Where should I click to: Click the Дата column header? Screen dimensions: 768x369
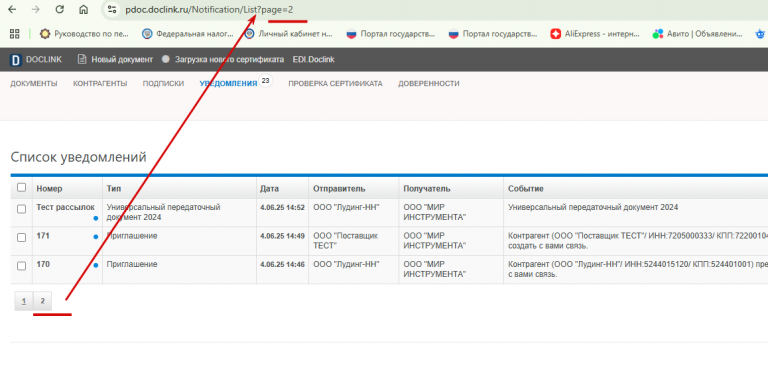[269, 189]
